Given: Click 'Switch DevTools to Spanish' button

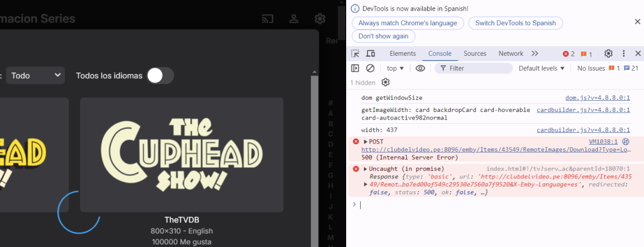Looking at the screenshot, I should coord(516,23).
